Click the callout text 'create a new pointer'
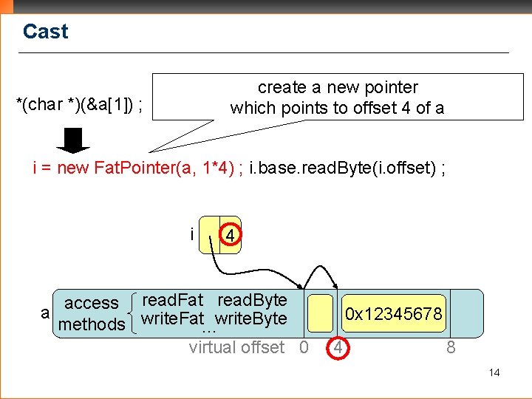Viewport: 532px width, 399px height. [x=338, y=87]
